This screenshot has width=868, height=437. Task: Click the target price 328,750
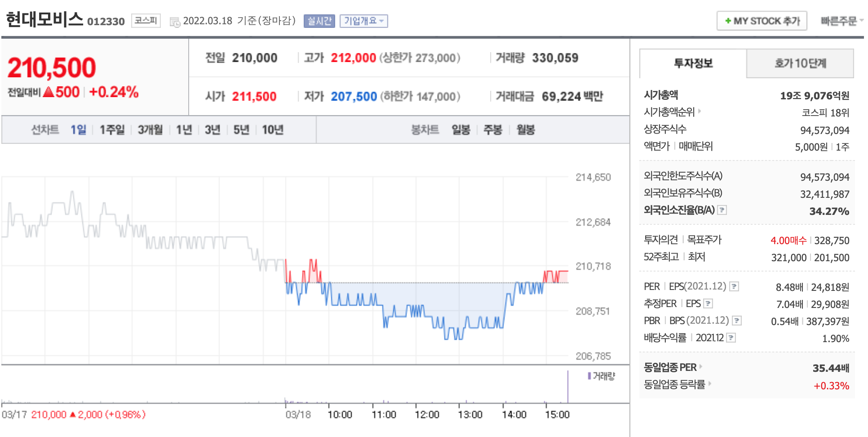point(832,241)
